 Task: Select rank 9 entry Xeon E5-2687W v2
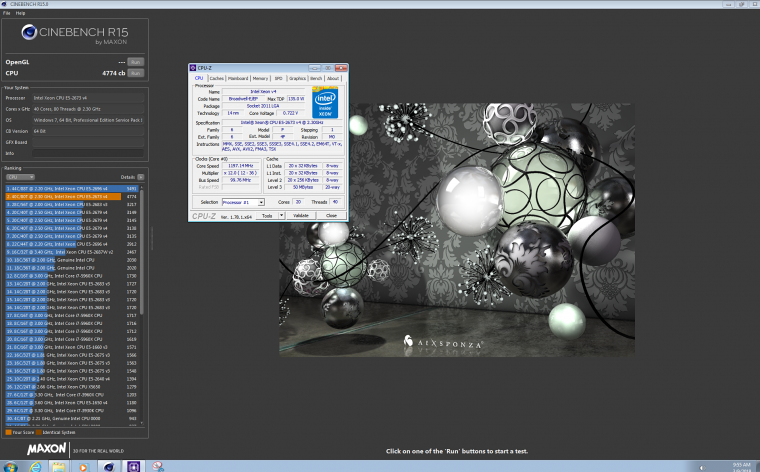[x=72, y=252]
